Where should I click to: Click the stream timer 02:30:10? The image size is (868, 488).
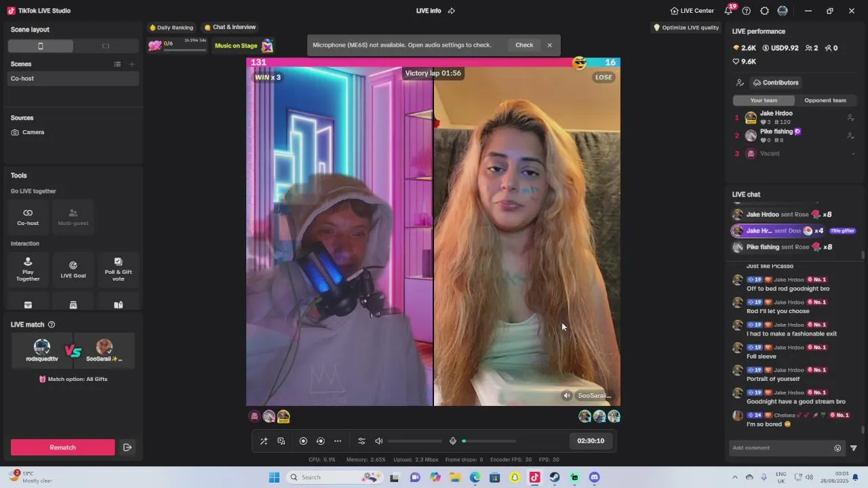tap(591, 441)
